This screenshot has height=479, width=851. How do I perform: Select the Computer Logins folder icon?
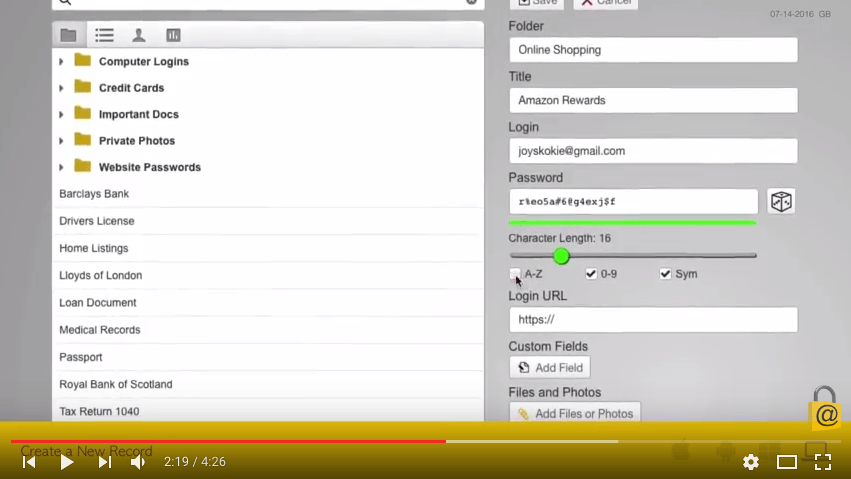pyautogui.click(x=82, y=60)
